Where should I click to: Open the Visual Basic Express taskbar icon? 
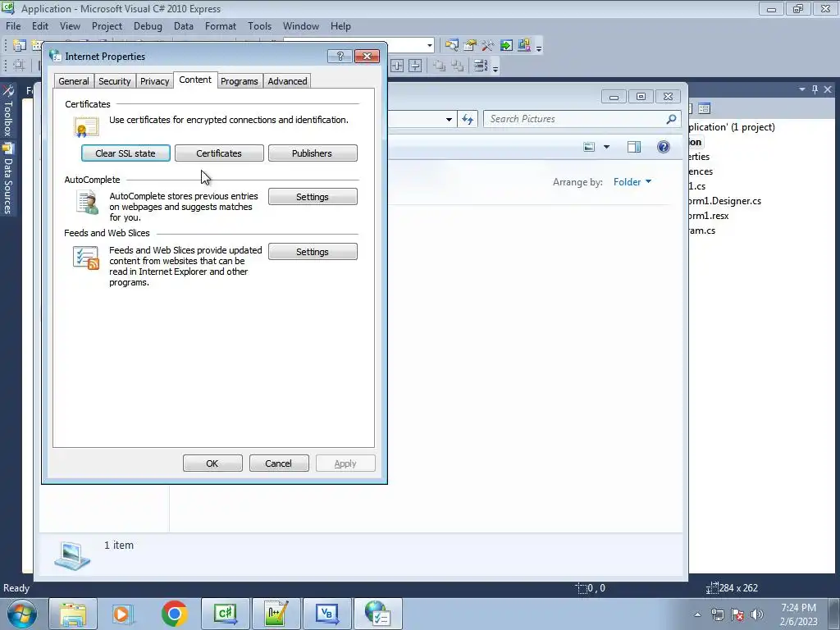[x=327, y=614]
